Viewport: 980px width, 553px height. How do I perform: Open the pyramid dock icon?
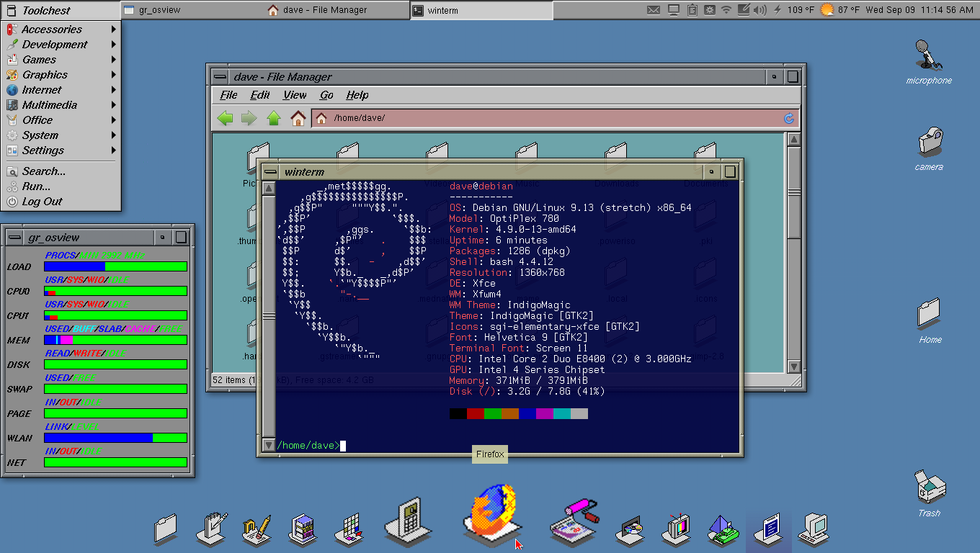coord(722,530)
